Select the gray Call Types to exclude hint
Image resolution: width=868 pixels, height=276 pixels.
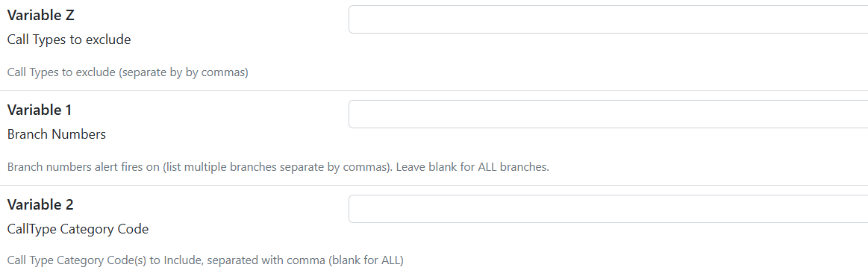pos(128,72)
